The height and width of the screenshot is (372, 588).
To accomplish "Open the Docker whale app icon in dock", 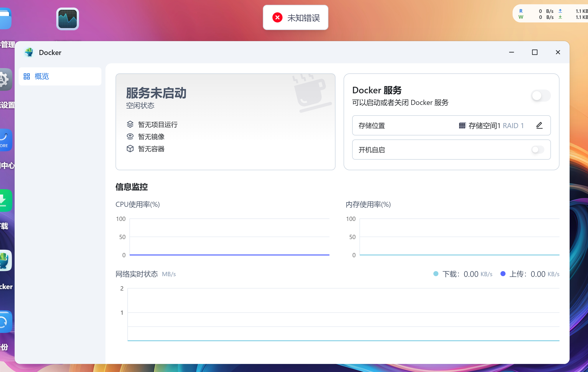I will click(6, 261).
